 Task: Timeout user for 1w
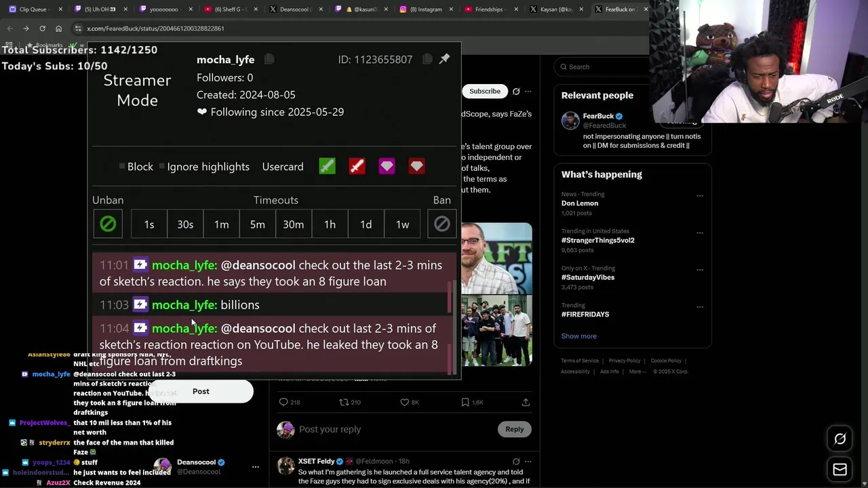pos(402,224)
